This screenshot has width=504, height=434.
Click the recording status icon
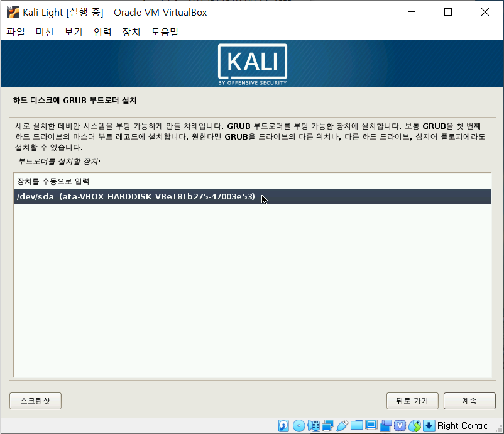(386, 426)
